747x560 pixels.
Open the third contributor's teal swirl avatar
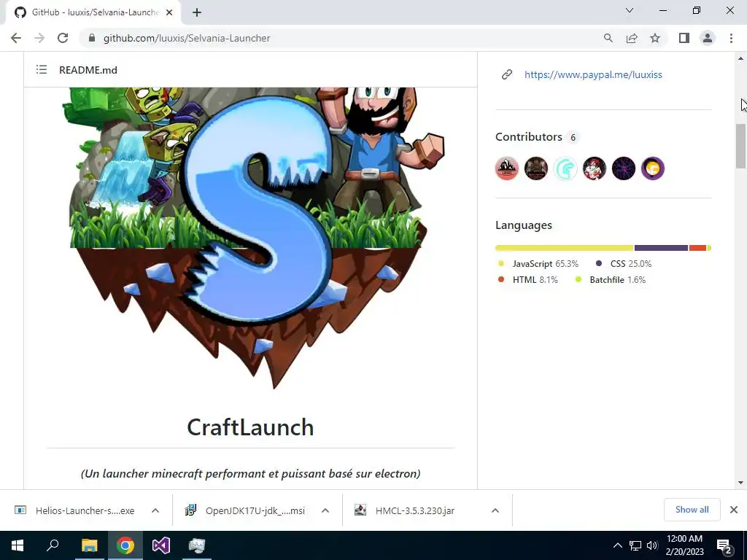coord(565,168)
